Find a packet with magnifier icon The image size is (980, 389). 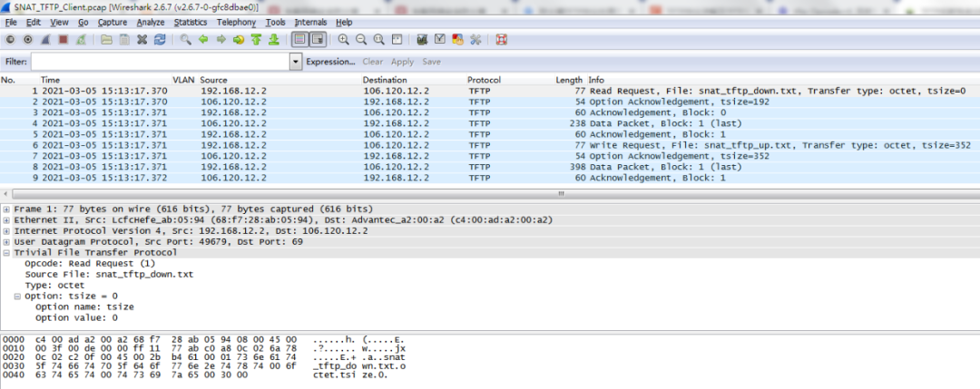coord(186,39)
